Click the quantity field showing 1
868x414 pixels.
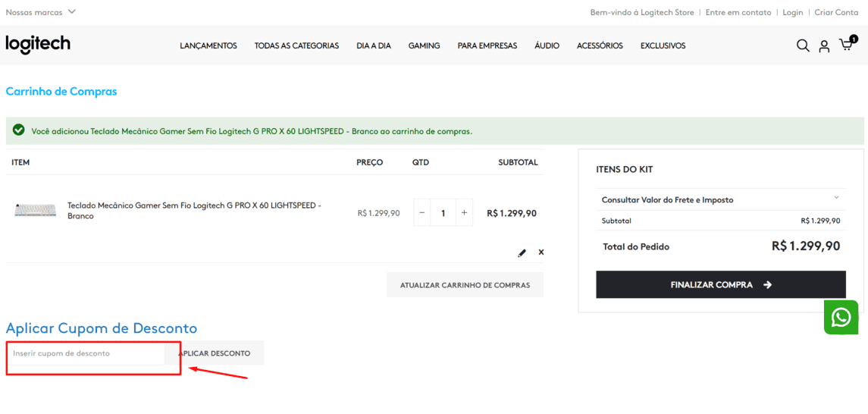tap(443, 212)
